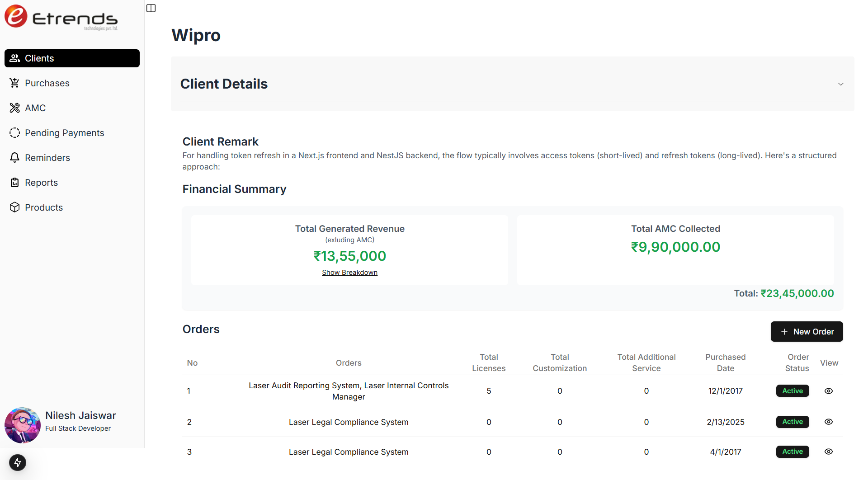Click the Etrends logo
The image size is (868, 480).
pyautogui.click(x=61, y=17)
